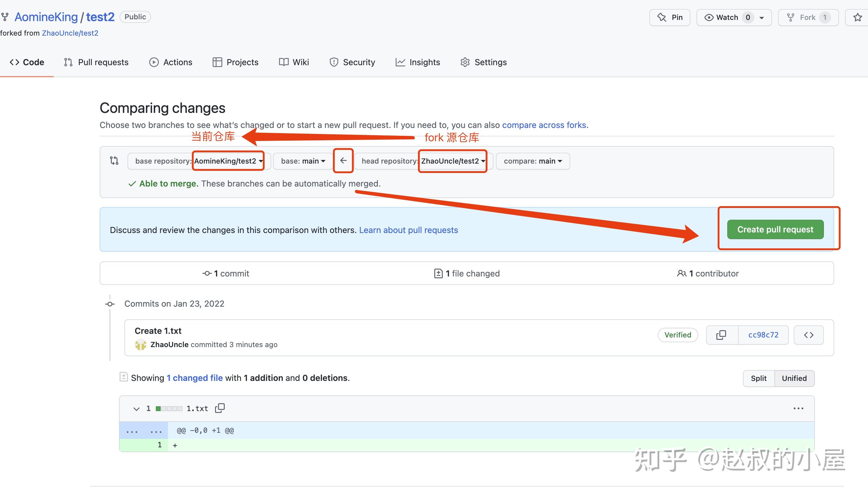
Task: Star the repository via the star icon
Action: (x=857, y=17)
